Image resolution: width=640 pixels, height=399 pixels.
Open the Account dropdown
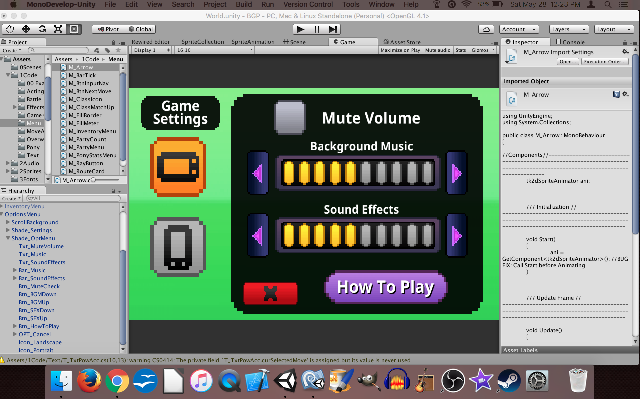pyautogui.click(x=519, y=29)
